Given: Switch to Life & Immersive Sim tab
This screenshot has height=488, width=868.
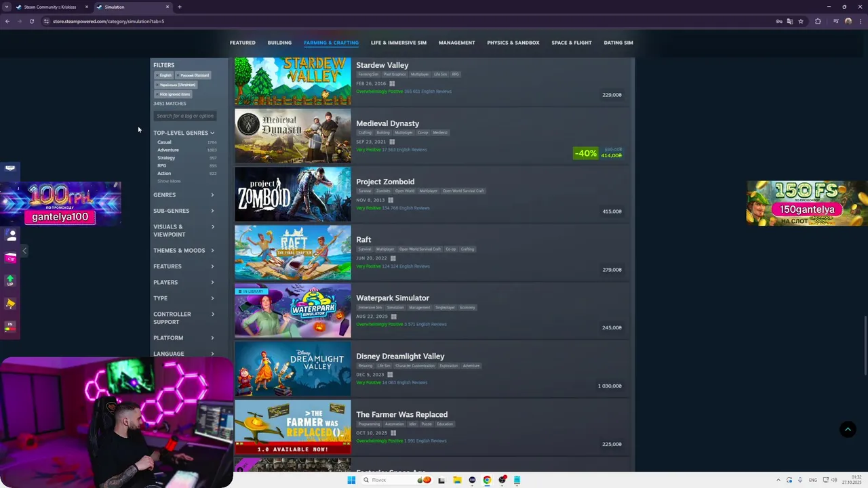Looking at the screenshot, I should coord(399,43).
